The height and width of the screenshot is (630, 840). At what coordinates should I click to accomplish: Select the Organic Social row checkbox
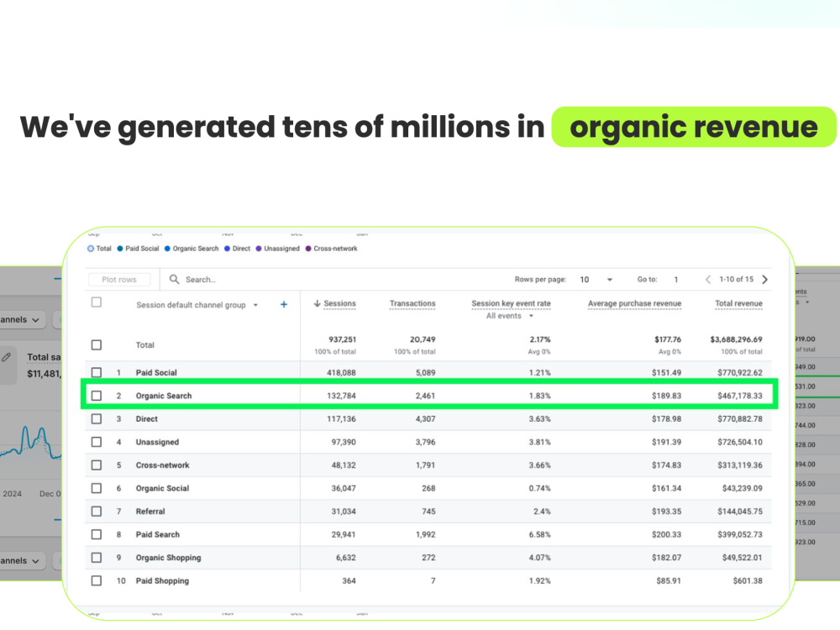click(x=97, y=488)
